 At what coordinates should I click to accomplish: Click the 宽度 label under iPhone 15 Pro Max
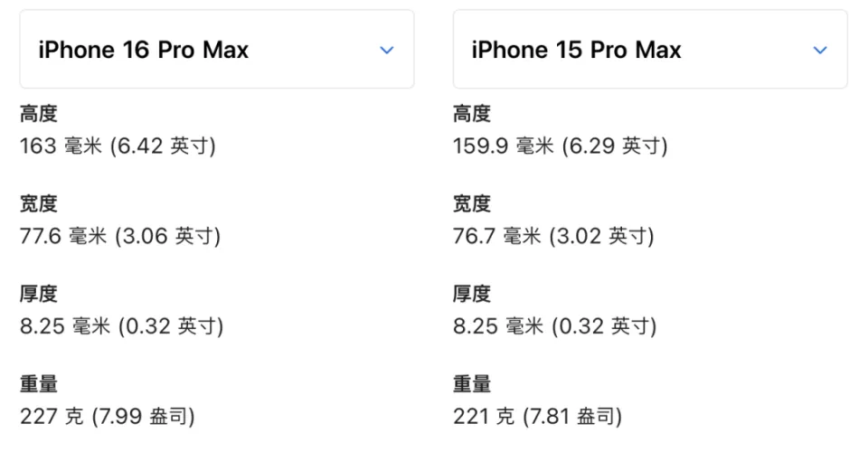coord(472,204)
